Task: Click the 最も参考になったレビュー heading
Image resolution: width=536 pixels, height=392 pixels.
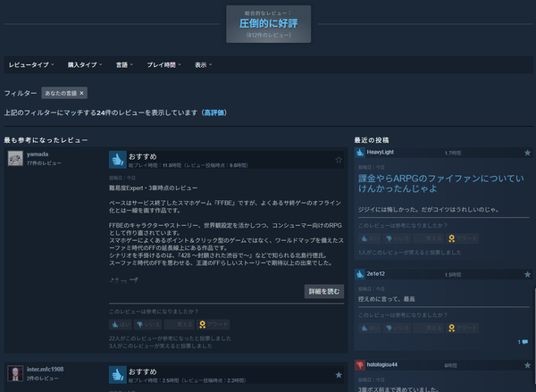Action: coord(46,140)
